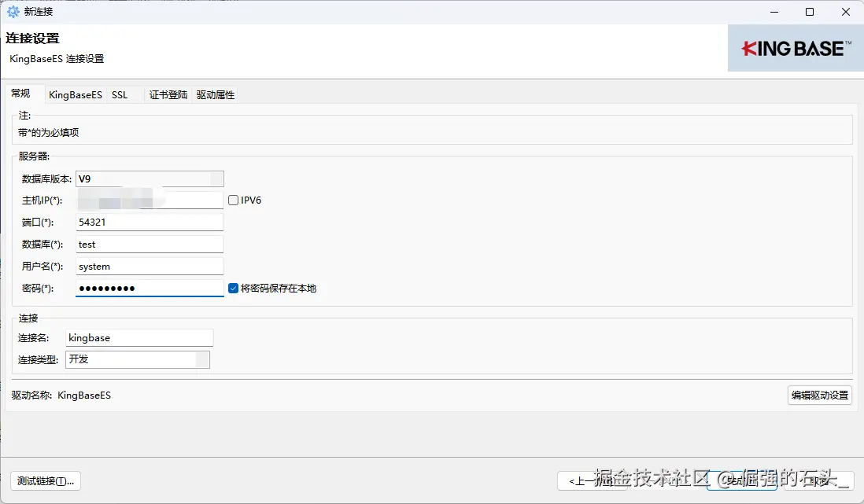The width and height of the screenshot is (864, 504).
Task: Minimize the 新连接 window
Action: [x=774, y=12]
